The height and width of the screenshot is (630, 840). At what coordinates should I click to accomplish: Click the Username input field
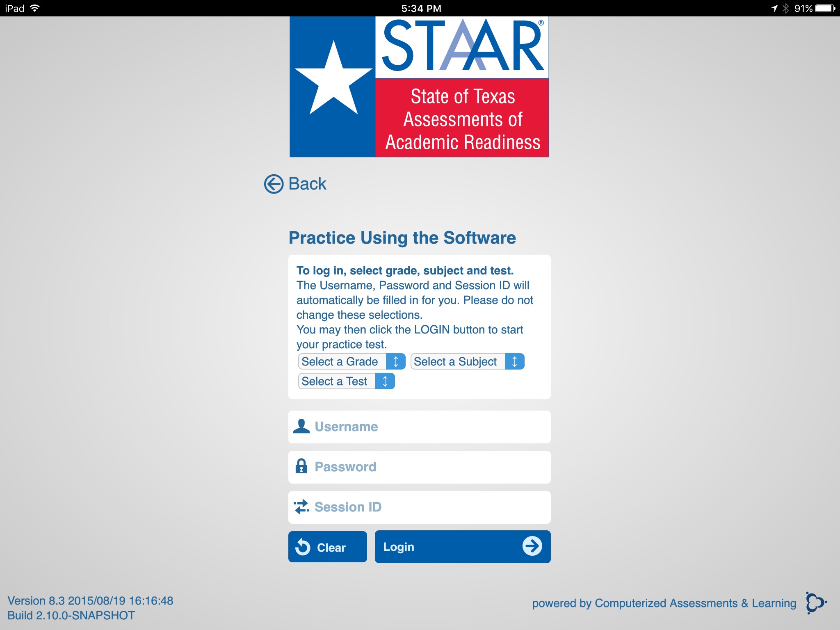point(419,426)
